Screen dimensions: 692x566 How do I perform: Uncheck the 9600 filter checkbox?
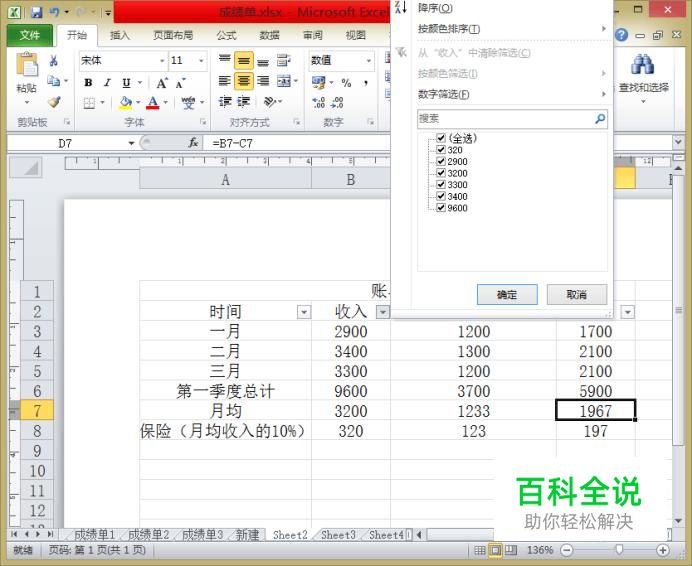(x=440, y=208)
